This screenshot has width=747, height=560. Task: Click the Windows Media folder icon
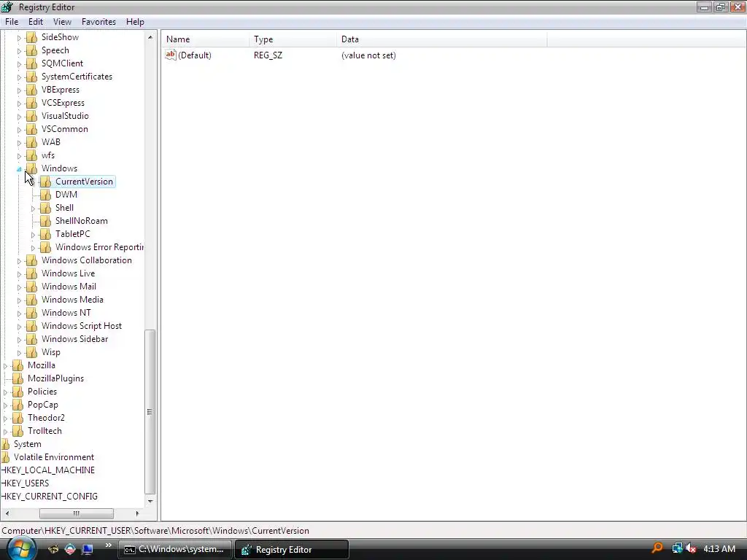(x=31, y=300)
